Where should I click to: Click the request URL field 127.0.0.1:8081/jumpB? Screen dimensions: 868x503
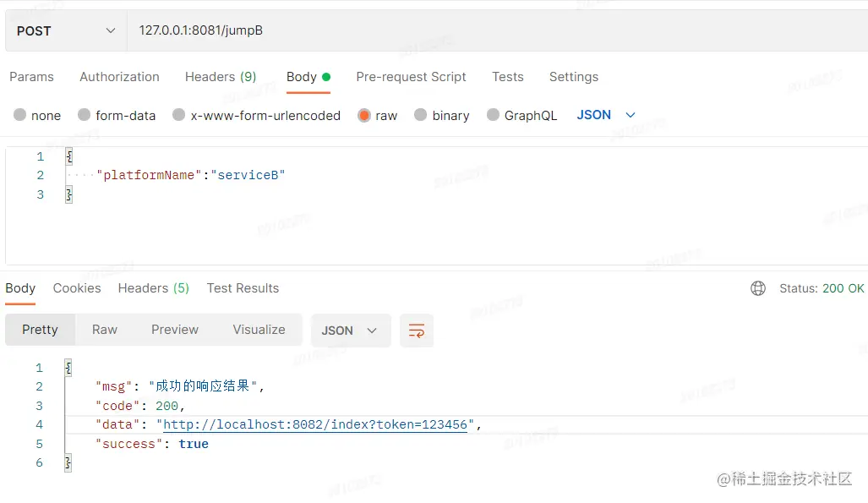[497, 31]
